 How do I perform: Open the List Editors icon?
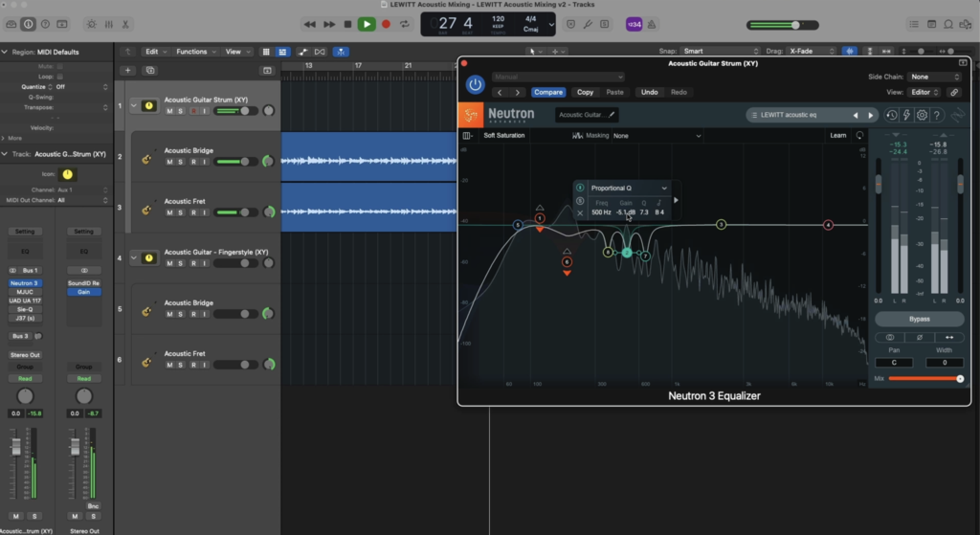(914, 24)
